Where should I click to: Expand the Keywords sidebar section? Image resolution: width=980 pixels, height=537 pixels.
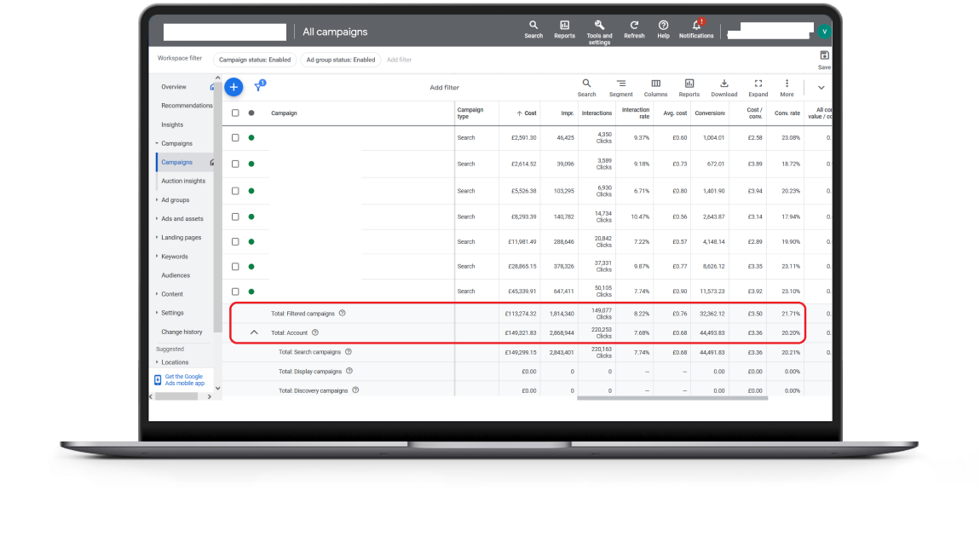174,257
